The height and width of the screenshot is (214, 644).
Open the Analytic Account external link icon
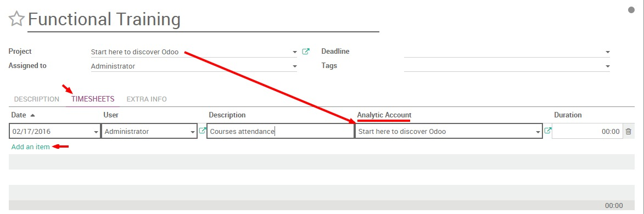point(547,131)
